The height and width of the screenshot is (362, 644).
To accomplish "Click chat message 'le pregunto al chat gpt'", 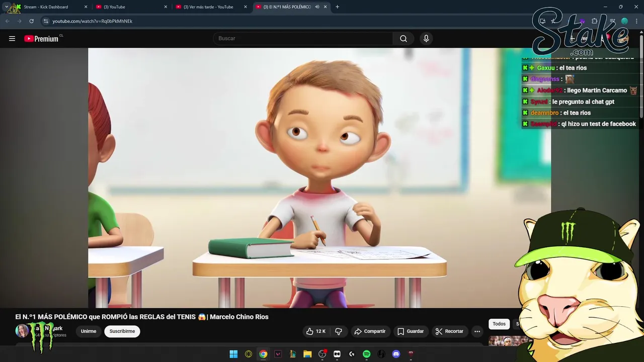I will point(583,102).
